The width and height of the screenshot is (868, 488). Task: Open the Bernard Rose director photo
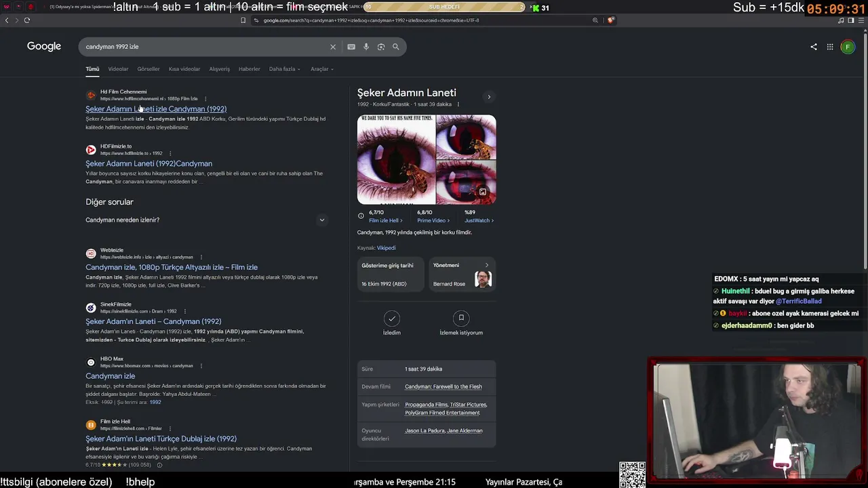coord(484,279)
